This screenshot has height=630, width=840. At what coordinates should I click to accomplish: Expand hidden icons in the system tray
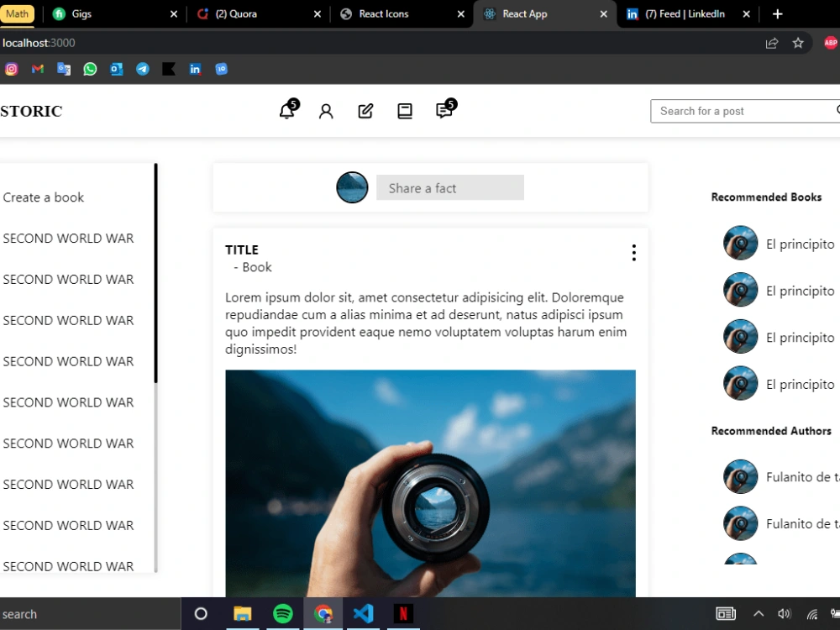pos(758,613)
